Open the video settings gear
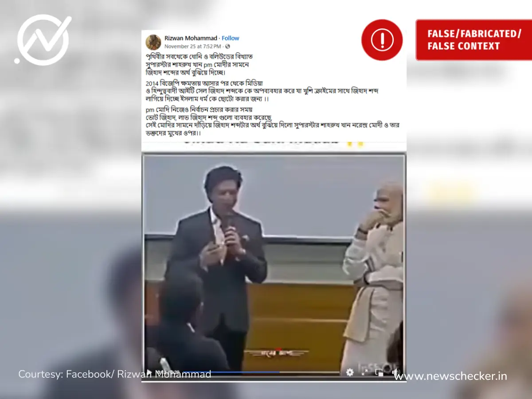 [x=350, y=372]
